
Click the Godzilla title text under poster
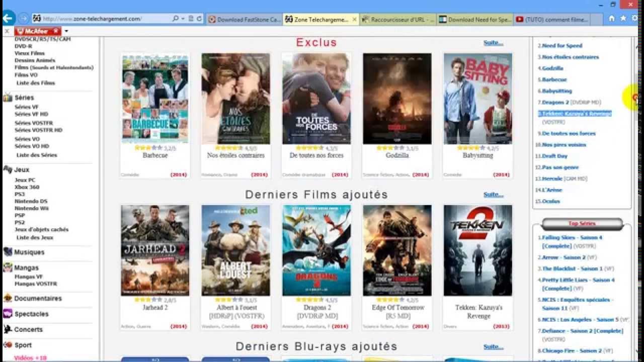pos(397,155)
